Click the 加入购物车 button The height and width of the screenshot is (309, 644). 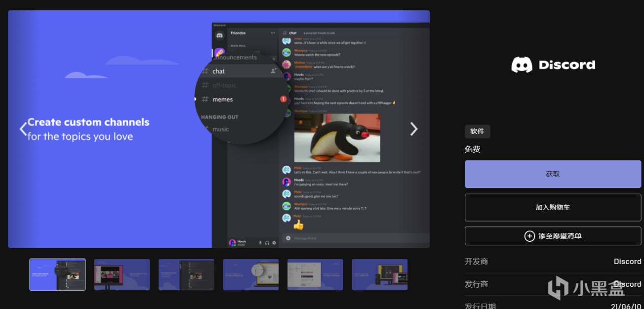point(553,207)
